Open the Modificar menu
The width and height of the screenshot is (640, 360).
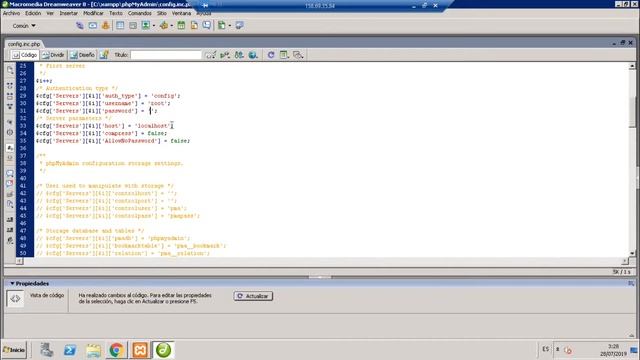click(x=93, y=13)
